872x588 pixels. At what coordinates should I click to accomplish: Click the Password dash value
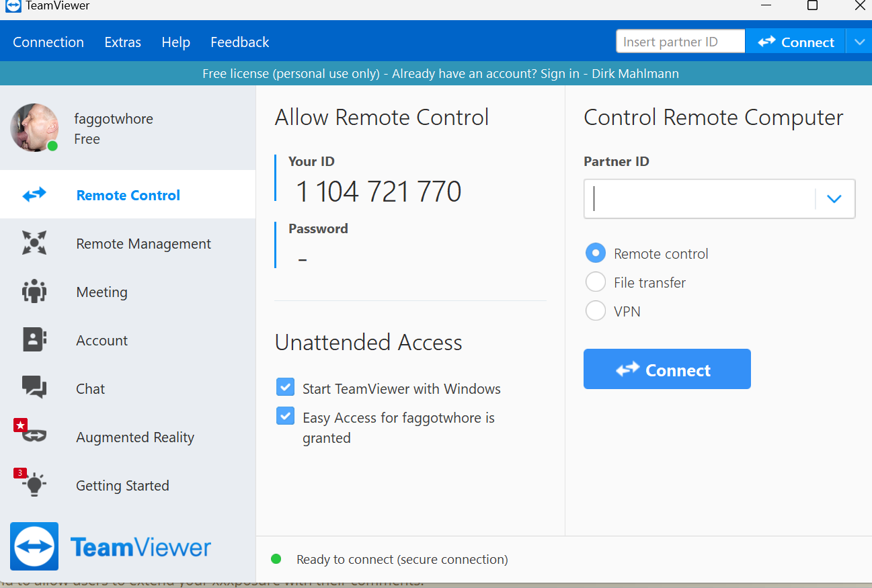click(303, 259)
